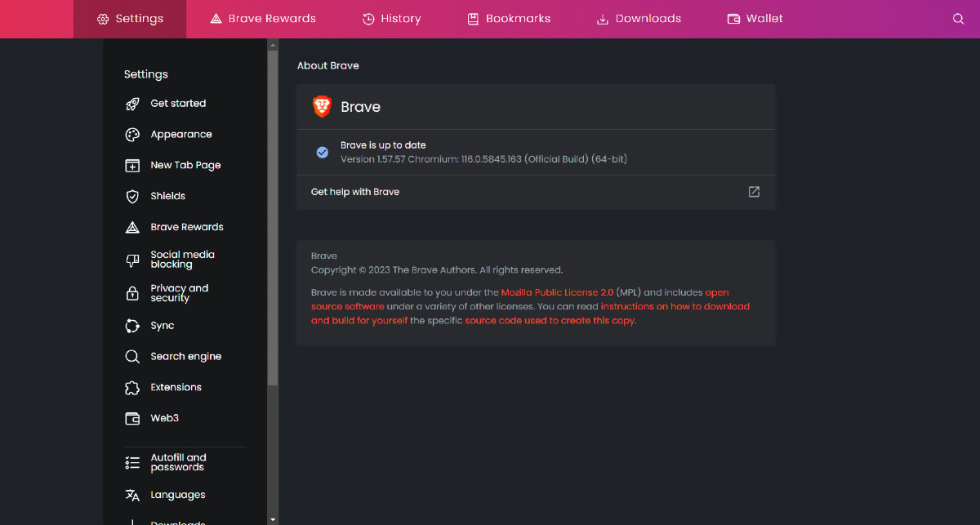The height and width of the screenshot is (525, 980).
Task: Click the search magnifier icon in top bar
Action: point(959,19)
